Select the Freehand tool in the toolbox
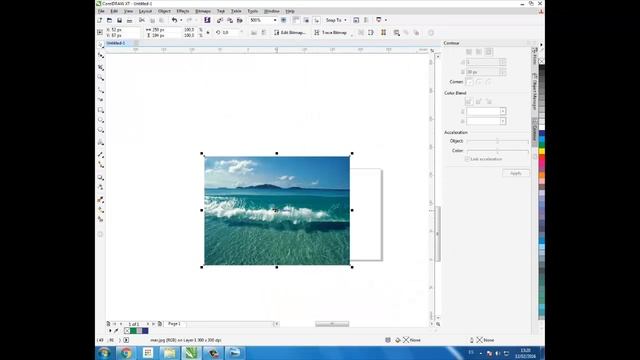 pos(100,89)
